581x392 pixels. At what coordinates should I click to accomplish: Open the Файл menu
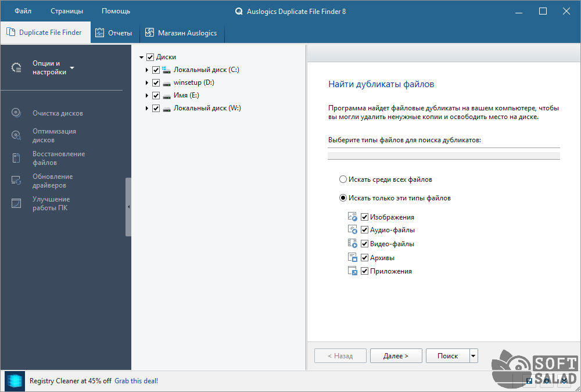[x=23, y=11]
